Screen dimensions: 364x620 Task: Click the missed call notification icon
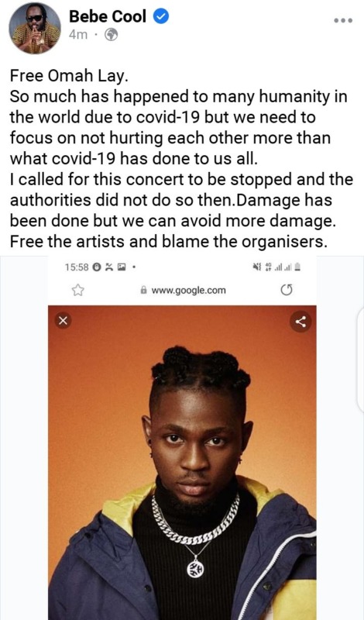tap(108, 267)
